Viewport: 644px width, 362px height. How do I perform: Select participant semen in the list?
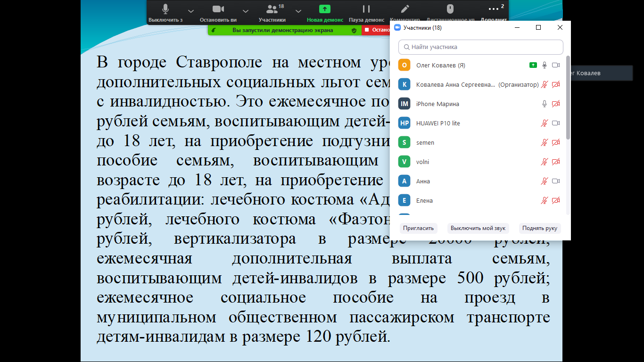click(425, 142)
